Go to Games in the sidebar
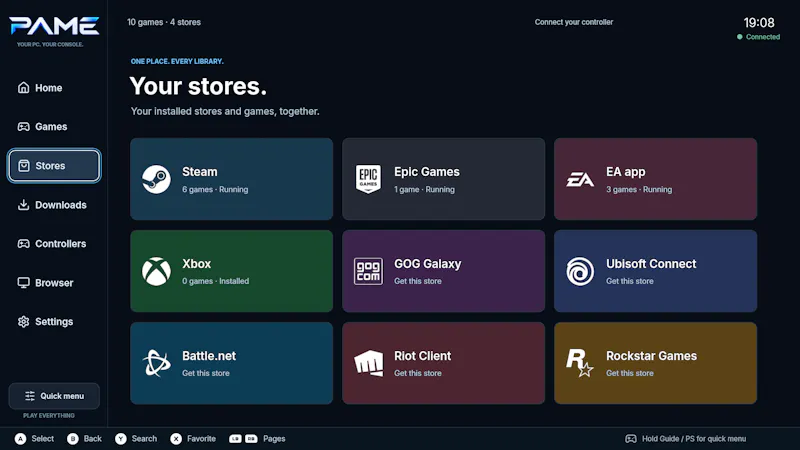 pyautogui.click(x=54, y=127)
